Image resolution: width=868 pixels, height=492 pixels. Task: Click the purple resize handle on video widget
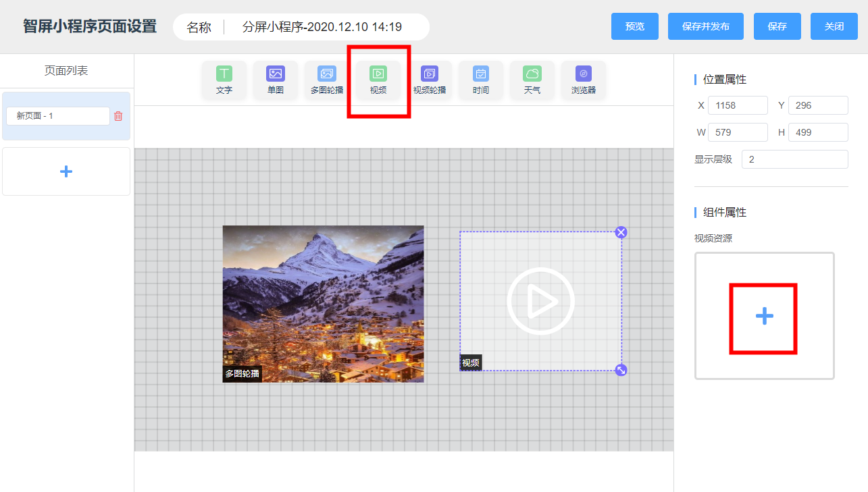click(621, 370)
